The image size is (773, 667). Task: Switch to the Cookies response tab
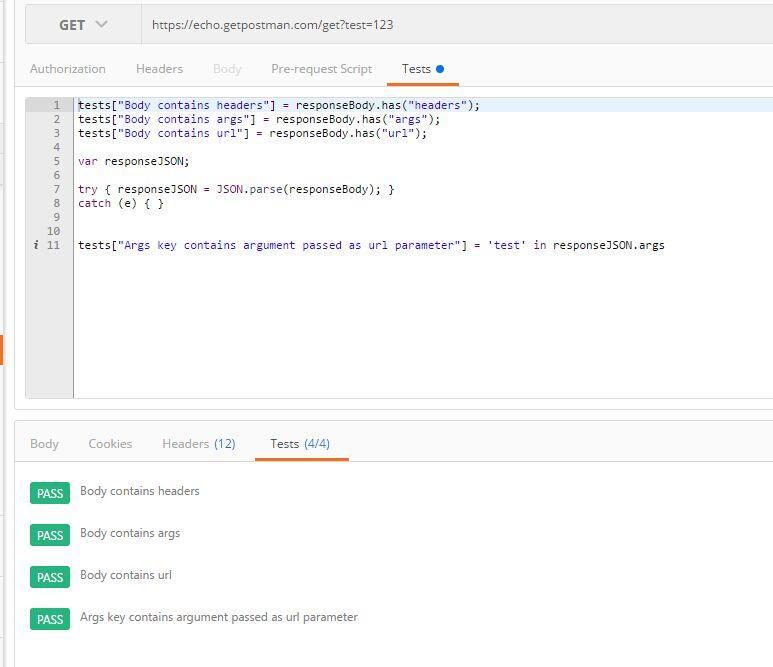[x=110, y=444]
